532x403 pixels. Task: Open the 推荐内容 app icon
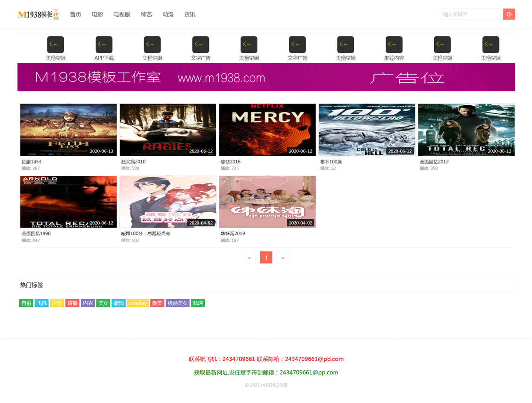[x=394, y=44]
